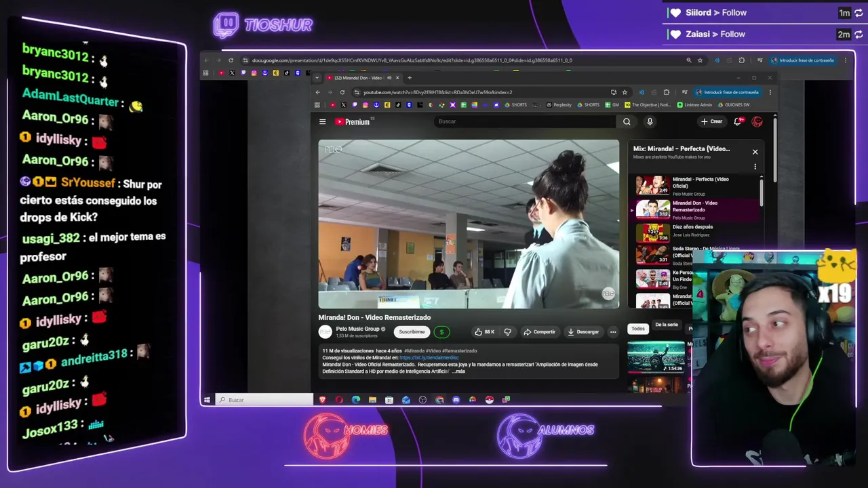This screenshot has height=488, width=868.
Task: Bookmark the Google Slides page via its star
Action: point(701,60)
